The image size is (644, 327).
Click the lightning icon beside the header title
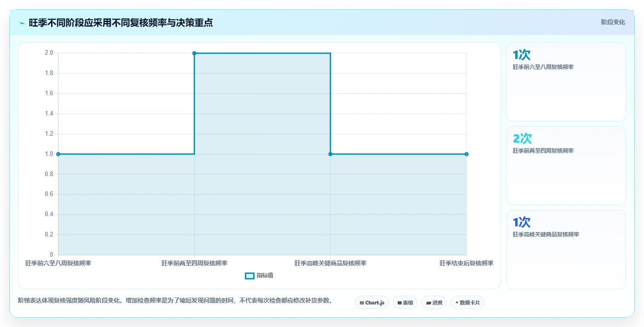coord(22,23)
